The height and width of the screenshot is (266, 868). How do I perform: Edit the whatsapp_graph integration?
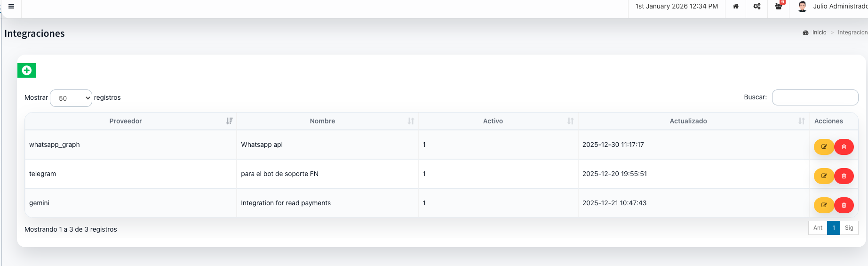click(x=824, y=147)
